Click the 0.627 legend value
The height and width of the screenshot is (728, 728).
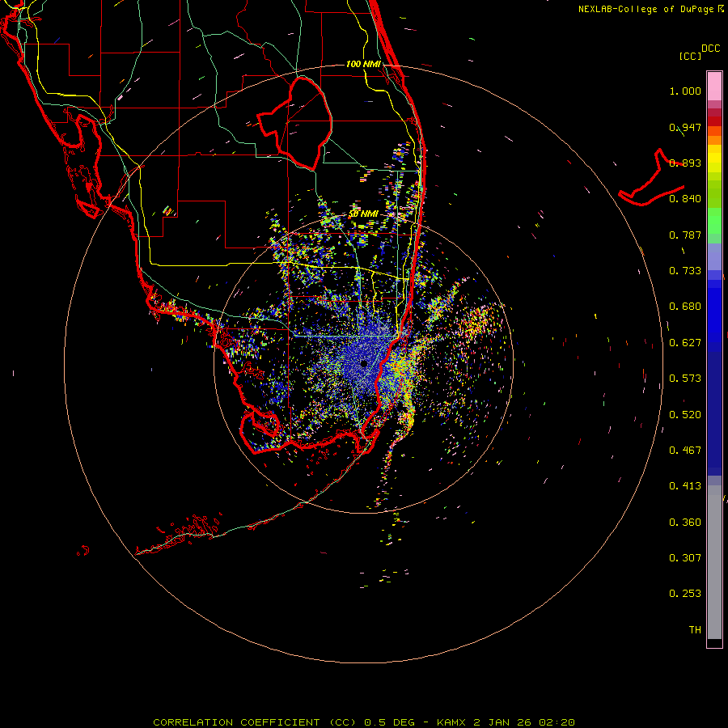click(685, 343)
